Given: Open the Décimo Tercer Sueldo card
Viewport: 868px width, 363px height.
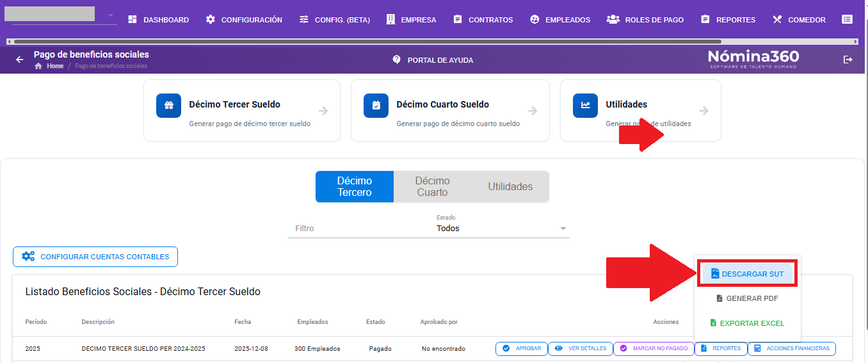Looking at the screenshot, I should coord(242,110).
